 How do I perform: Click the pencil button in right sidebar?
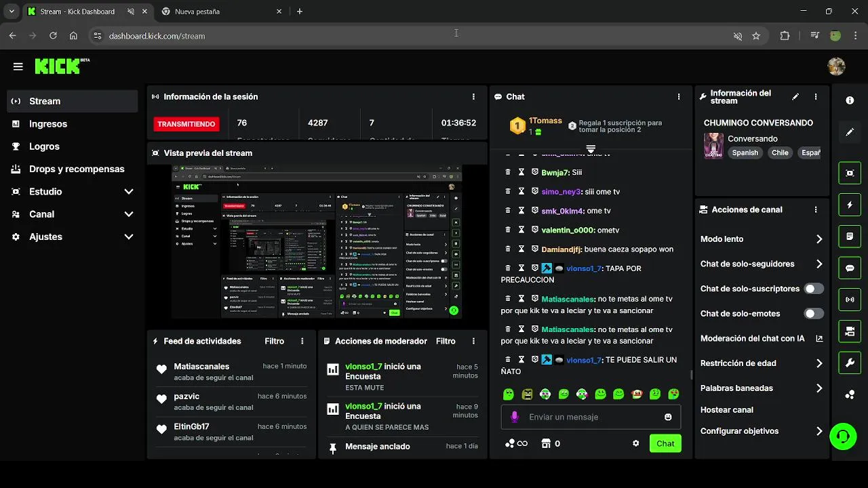click(x=850, y=132)
